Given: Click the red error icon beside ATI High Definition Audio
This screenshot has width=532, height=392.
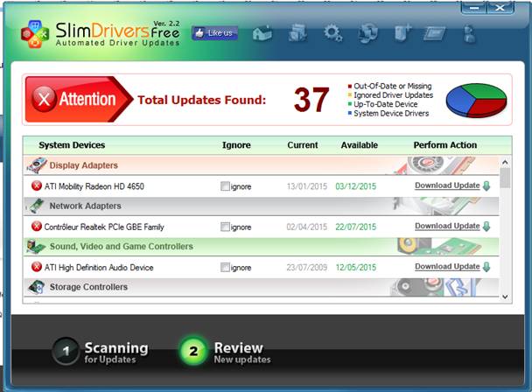Looking at the screenshot, I should [36, 267].
